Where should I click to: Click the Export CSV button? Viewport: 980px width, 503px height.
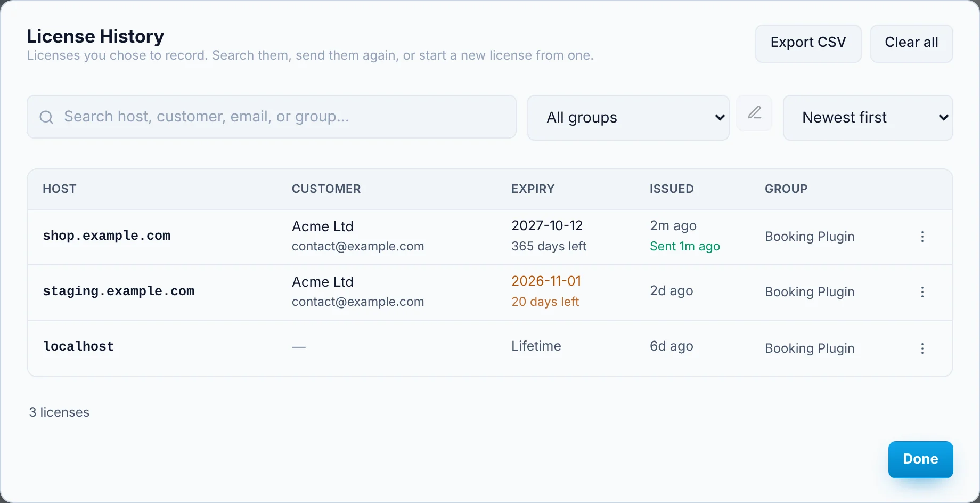coord(808,43)
